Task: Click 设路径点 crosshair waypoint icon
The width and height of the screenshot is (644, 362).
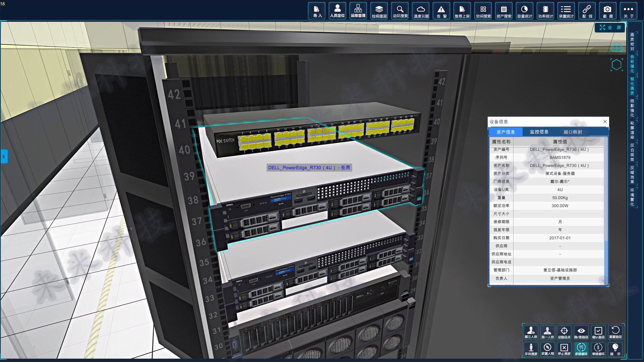Action: click(x=564, y=332)
